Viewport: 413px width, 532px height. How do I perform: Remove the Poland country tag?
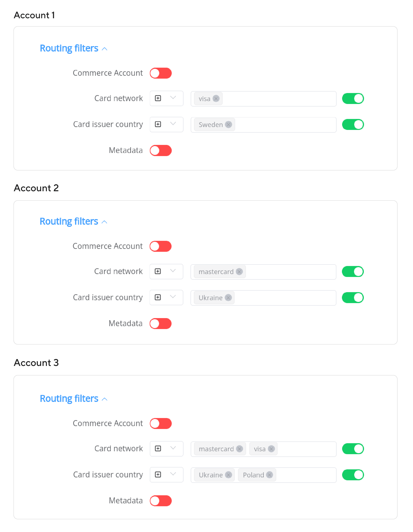pyautogui.click(x=270, y=475)
